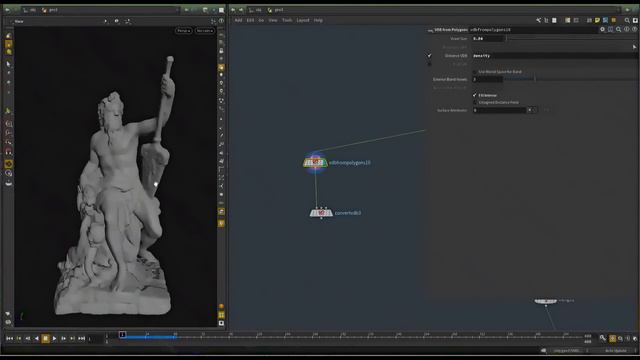640x360 pixels.
Task: Open the Persp viewport camera dropdown
Action: (184, 31)
